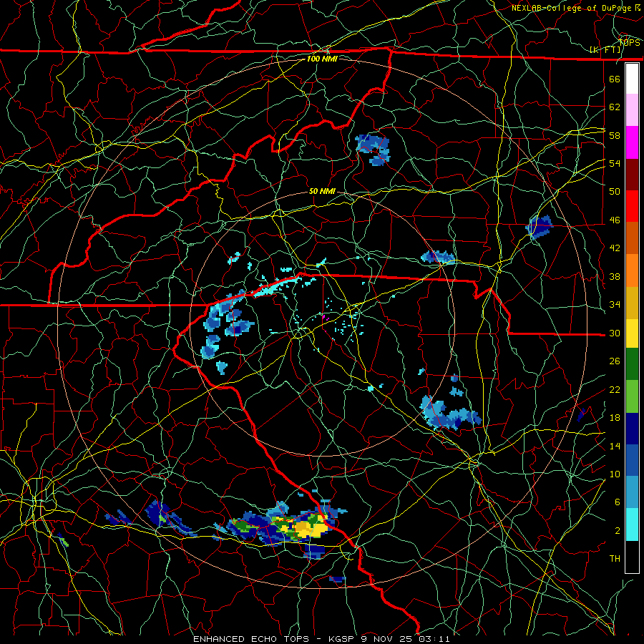The height and width of the screenshot is (644, 644).
Task: Click the 66 value on legend scale
Action: click(x=615, y=79)
